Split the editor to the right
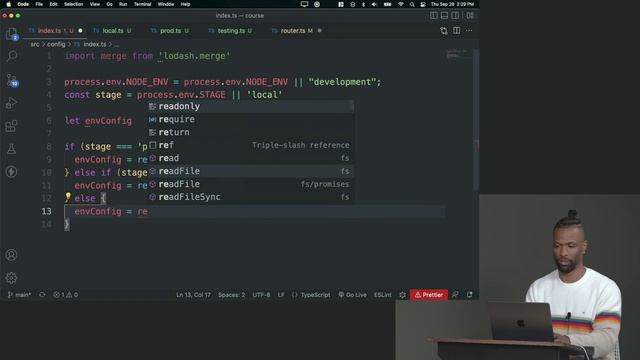This screenshot has height=360, width=640. pos(456,31)
